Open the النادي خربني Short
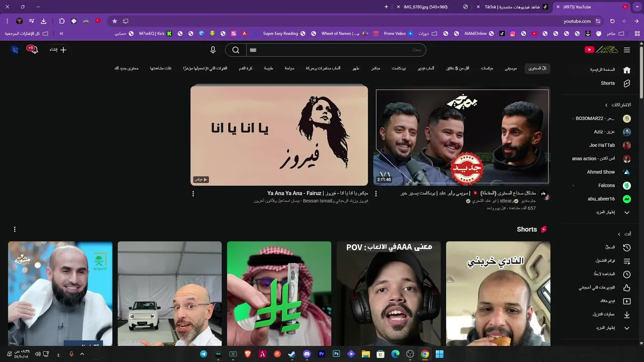This screenshot has height=362, width=644. coord(498,294)
